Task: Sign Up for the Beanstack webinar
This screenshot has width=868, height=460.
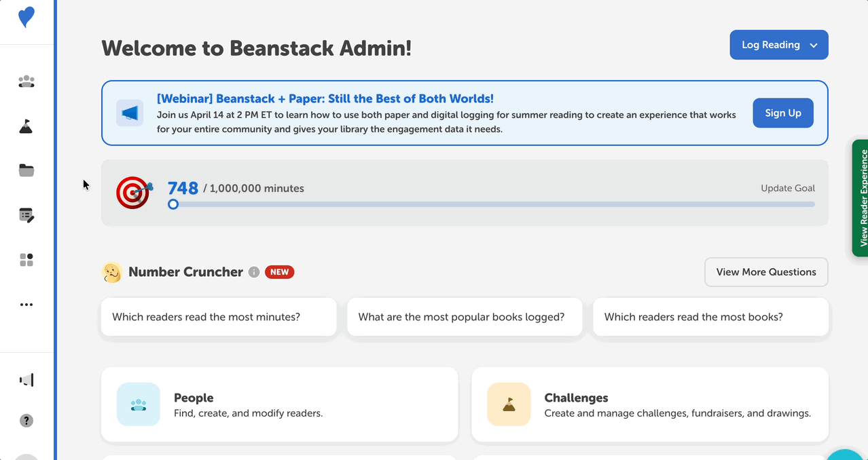Action: 782,113
